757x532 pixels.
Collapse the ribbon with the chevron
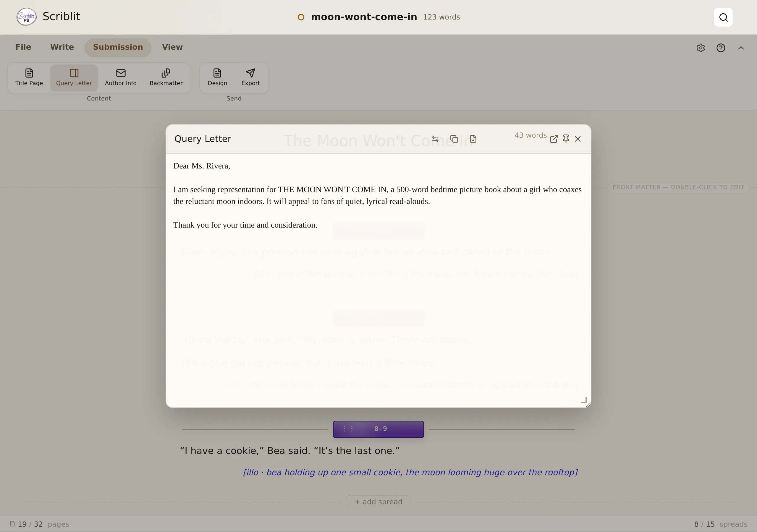coord(741,48)
